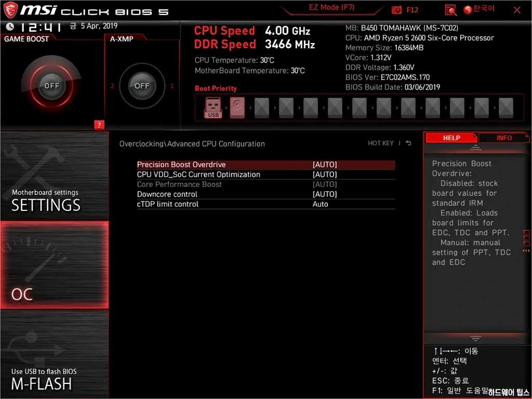Viewport: 532px width, 399px height.
Task: Click the Overclocking\Advanced CPU Configuration breadcrumb
Action: [192, 144]
